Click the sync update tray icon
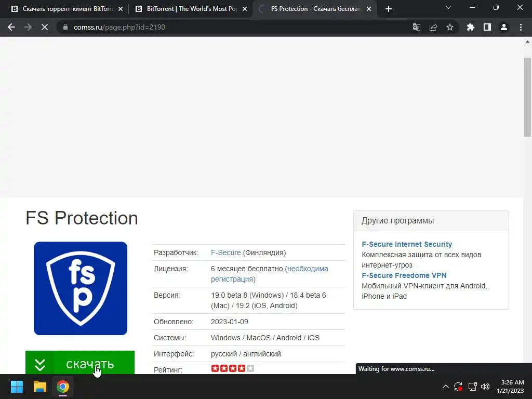This screenshot has width=532, height=399. pyautogui.click(x=458, y=387)
